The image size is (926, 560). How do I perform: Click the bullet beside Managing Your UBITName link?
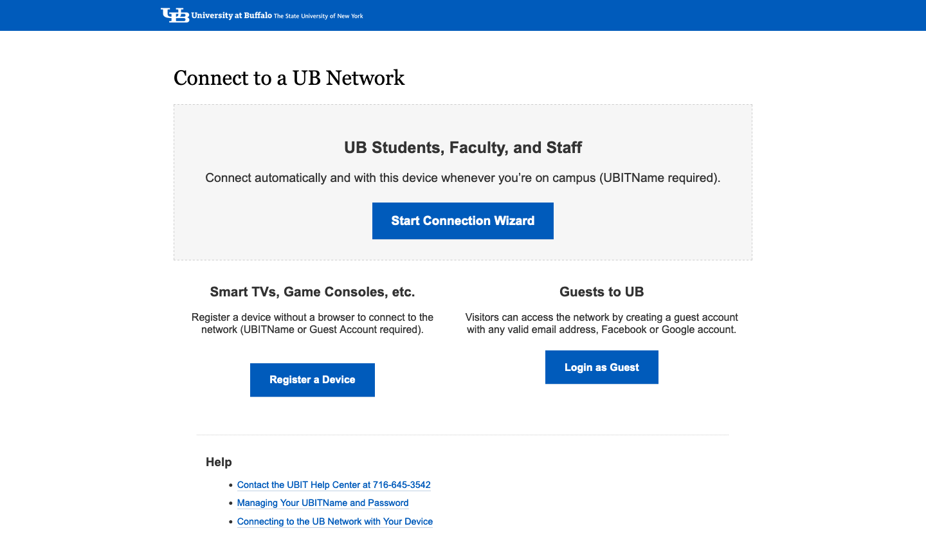click(231, 503)
